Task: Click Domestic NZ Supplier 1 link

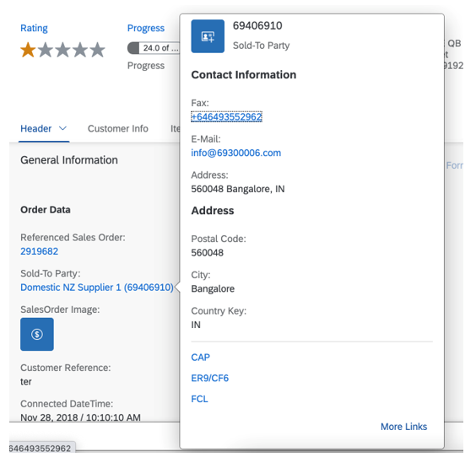Action: 97,288
